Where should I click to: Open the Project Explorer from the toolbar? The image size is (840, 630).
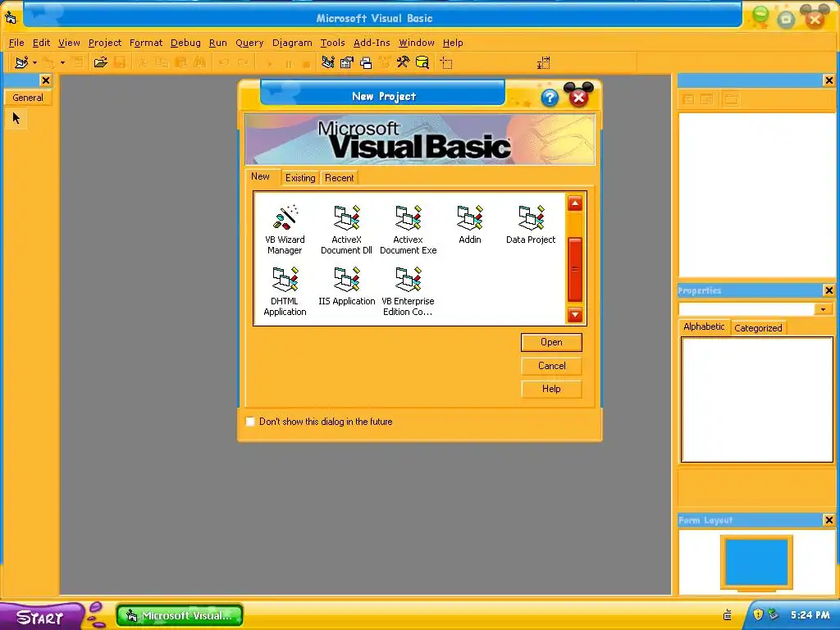point(328,62)
